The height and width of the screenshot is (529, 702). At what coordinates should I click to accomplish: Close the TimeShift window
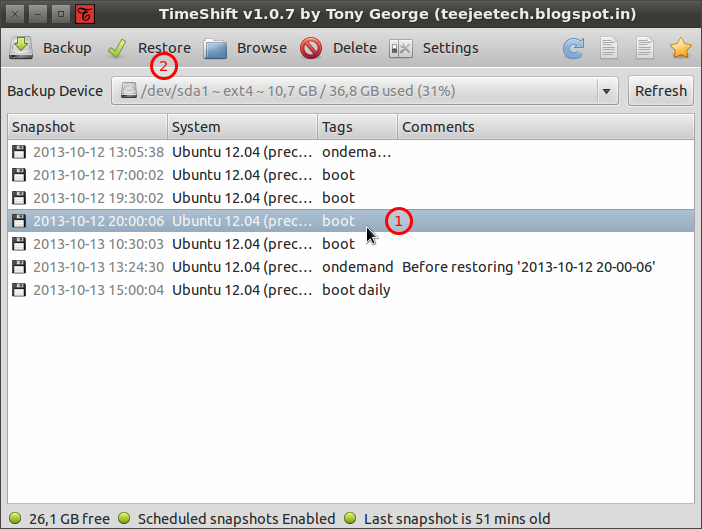pos(15,14)
